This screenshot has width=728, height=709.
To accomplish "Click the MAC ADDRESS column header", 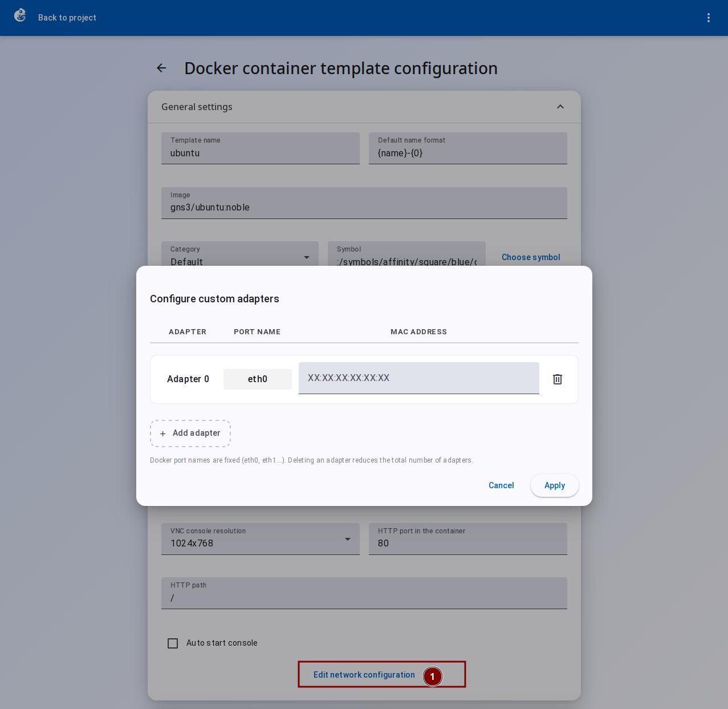I will (419, 332).
